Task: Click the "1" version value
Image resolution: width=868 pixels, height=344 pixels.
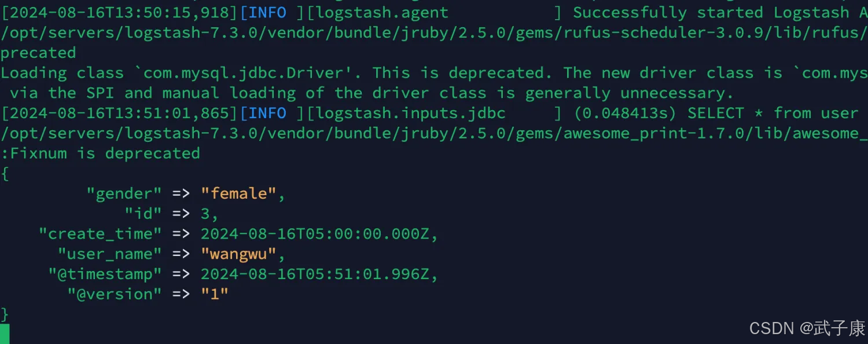Action: pyautogui.click(x=215, y=294)
